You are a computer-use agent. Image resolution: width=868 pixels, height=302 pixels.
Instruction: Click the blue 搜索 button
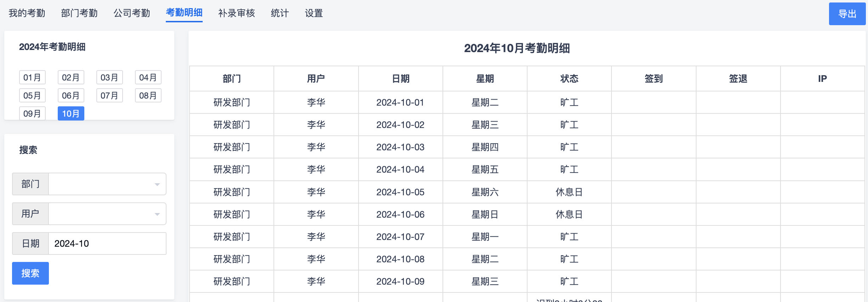(30, 273)
